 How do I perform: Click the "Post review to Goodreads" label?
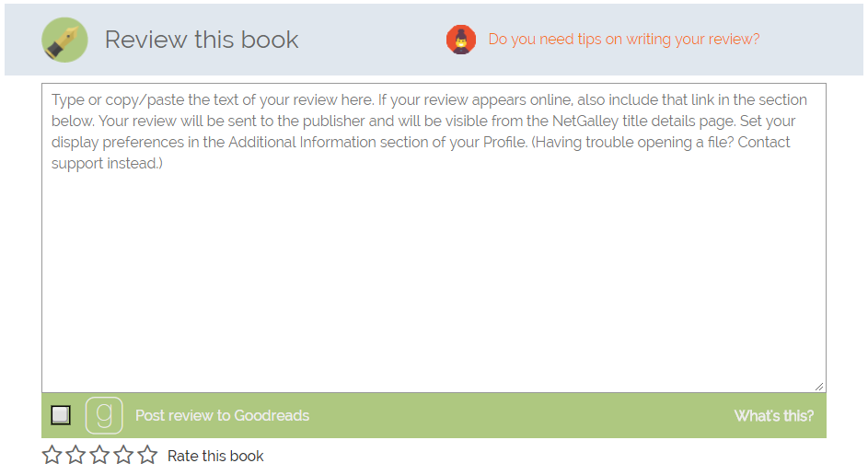pos(222,416)
